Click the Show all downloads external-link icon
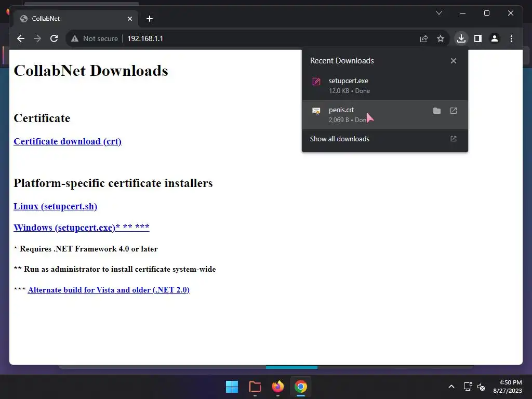Viewport: 532px width, 399px height. (453, 139)
